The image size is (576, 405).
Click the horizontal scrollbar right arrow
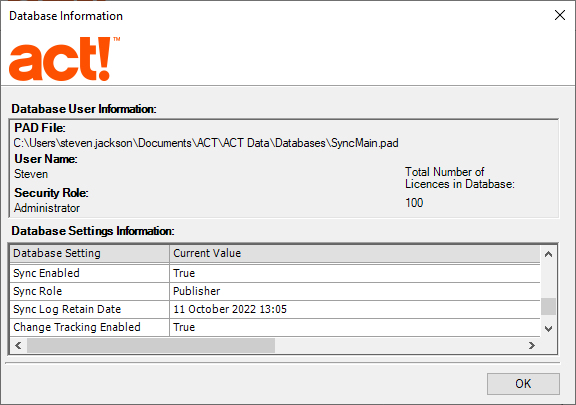pyautogui.click(x=532, y=345)
